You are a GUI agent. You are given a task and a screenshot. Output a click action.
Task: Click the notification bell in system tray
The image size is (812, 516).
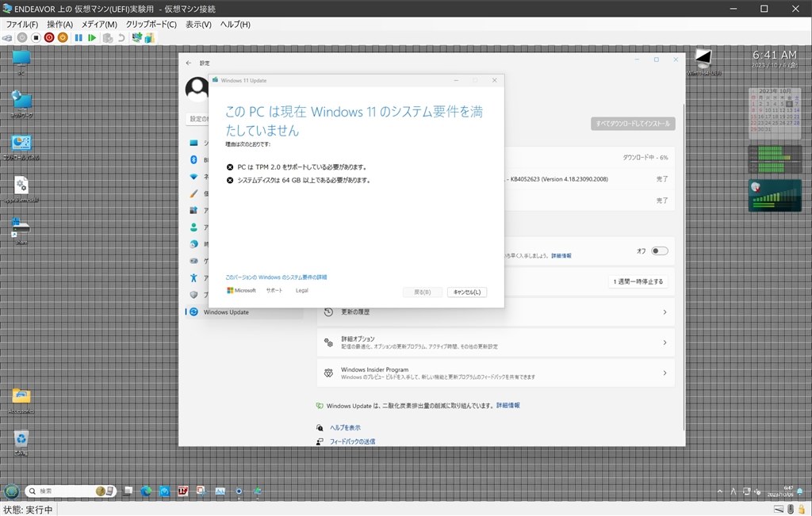(800, 491)
